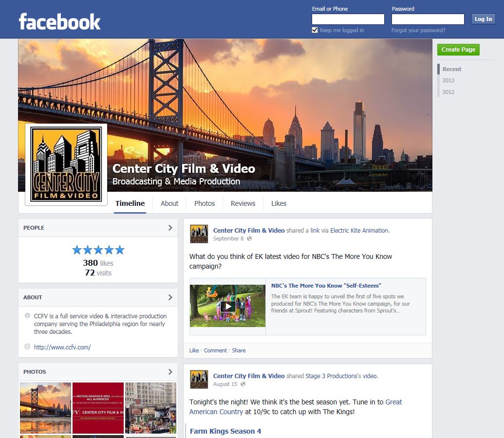Open the page avatar on September 8 post

tap(199, 234)
